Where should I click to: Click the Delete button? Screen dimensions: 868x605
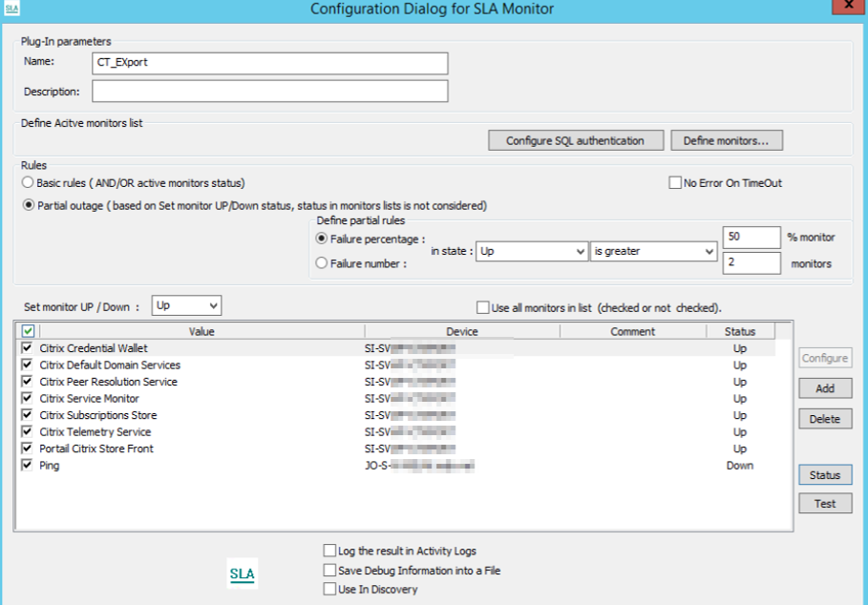pos(825,419)
